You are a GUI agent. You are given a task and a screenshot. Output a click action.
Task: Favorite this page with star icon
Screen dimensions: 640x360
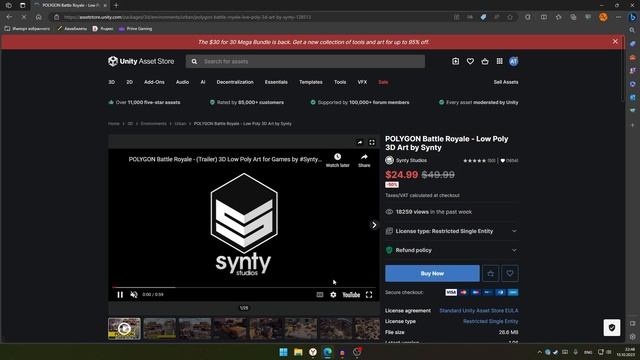[510, 17]
